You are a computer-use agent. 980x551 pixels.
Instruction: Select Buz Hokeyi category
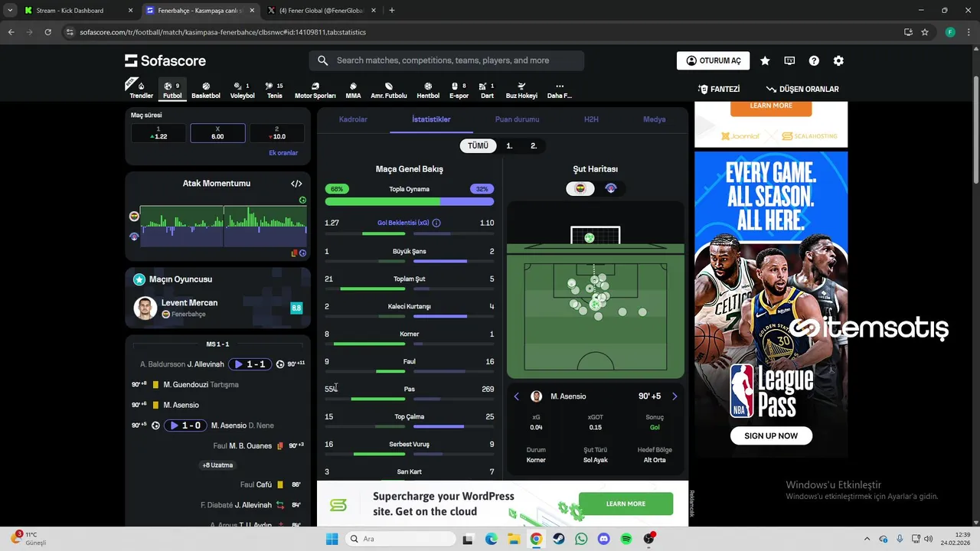tap(521, 90)
